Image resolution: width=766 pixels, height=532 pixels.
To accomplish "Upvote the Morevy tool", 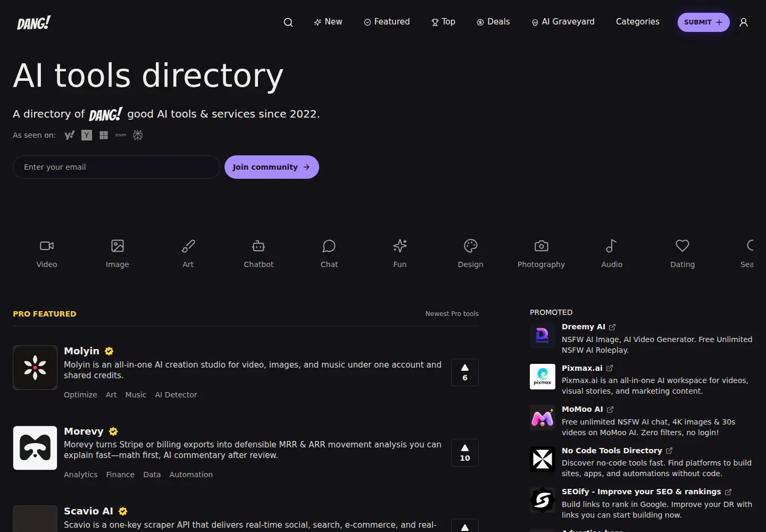I will coord(465,453).
